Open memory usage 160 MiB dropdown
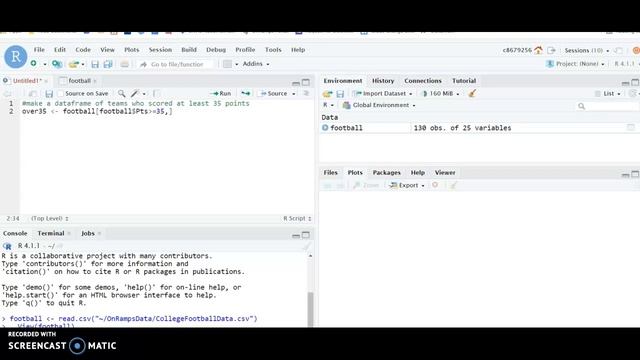The image size is (640, 360). [440, 93]
